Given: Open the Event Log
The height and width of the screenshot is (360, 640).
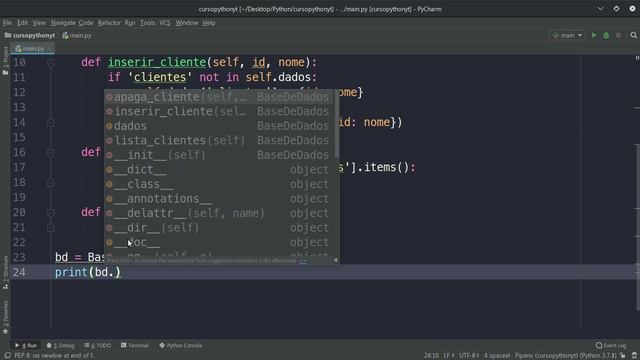Looking at the screenshot, I should click(x=611, y=345).
